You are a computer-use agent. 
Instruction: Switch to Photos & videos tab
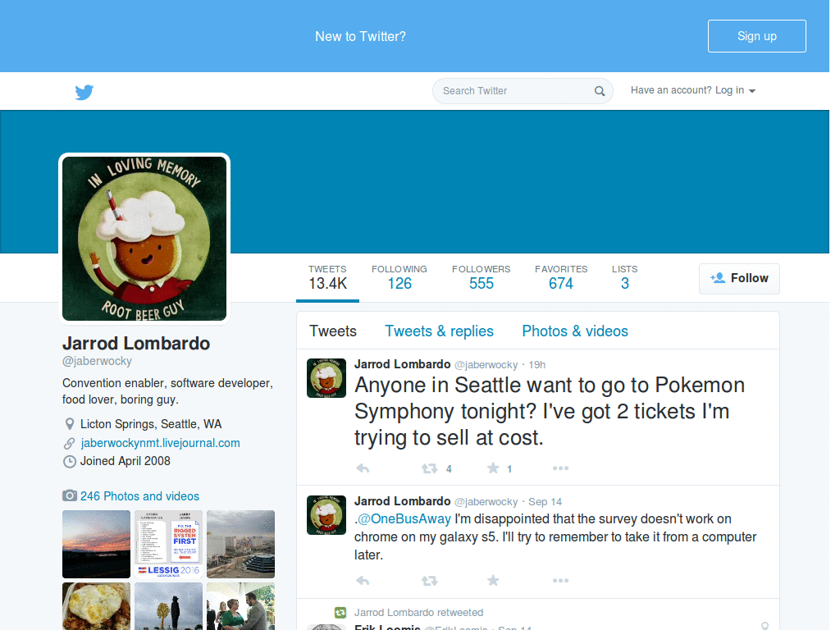pos(575,331)
